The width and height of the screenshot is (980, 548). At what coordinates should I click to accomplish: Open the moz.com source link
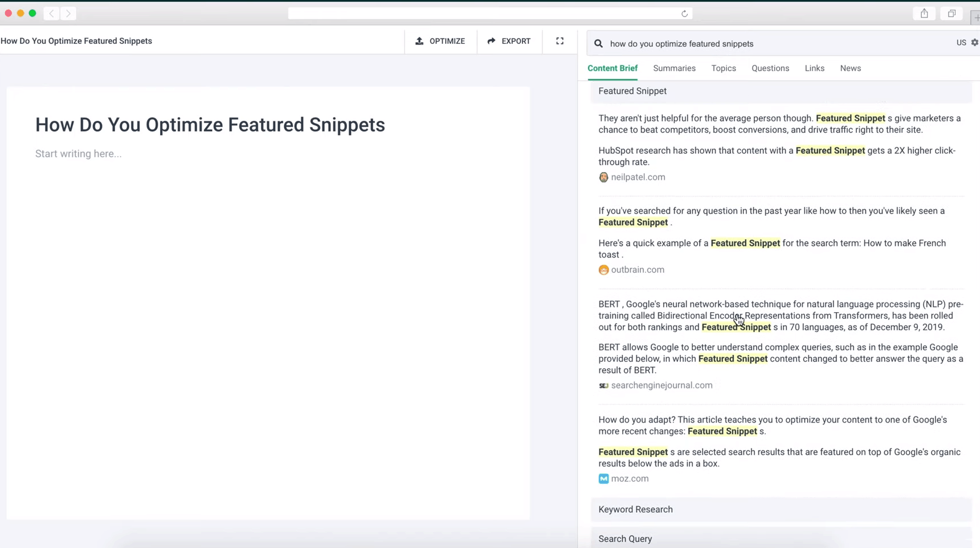pos(630,479)
